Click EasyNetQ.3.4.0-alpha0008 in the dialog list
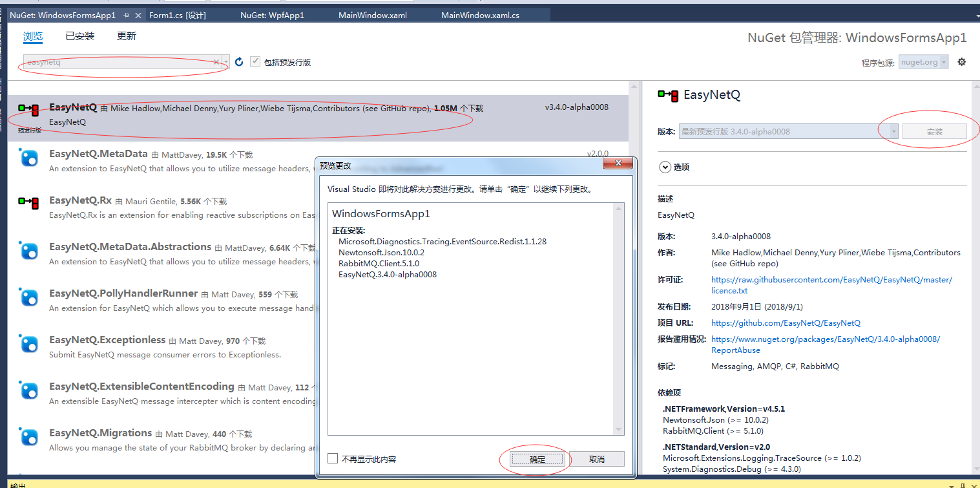This screenshot has height=488, width=980. (388, 274)
